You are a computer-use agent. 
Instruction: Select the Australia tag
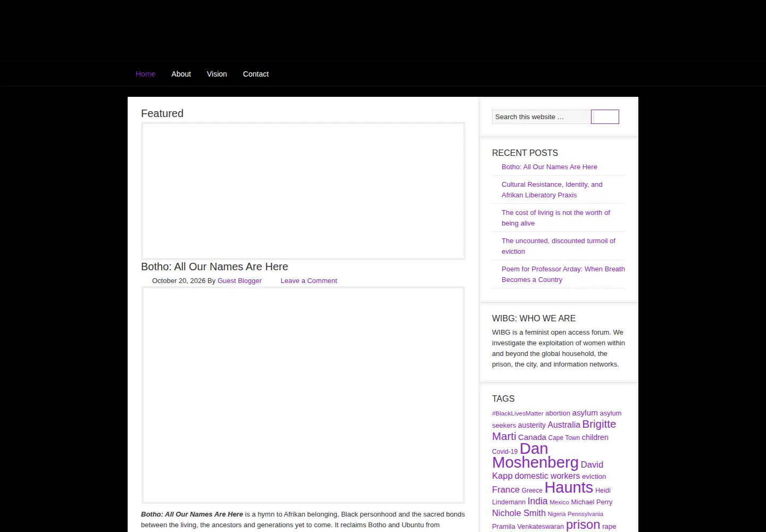(x=564, y=425)
